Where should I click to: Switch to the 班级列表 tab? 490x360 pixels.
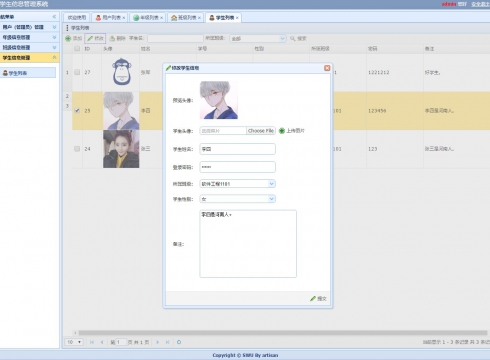coord(185,18)
